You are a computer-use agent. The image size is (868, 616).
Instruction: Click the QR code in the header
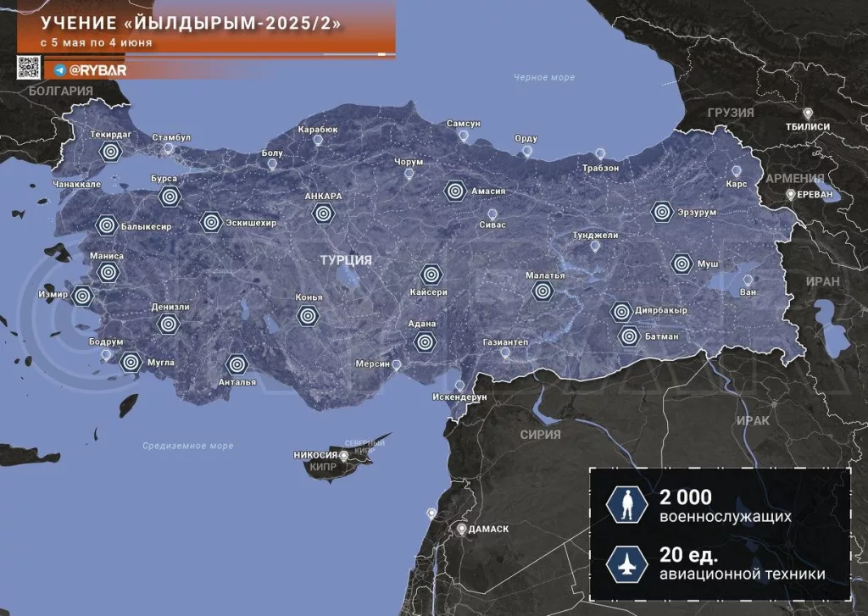point(29,67)
